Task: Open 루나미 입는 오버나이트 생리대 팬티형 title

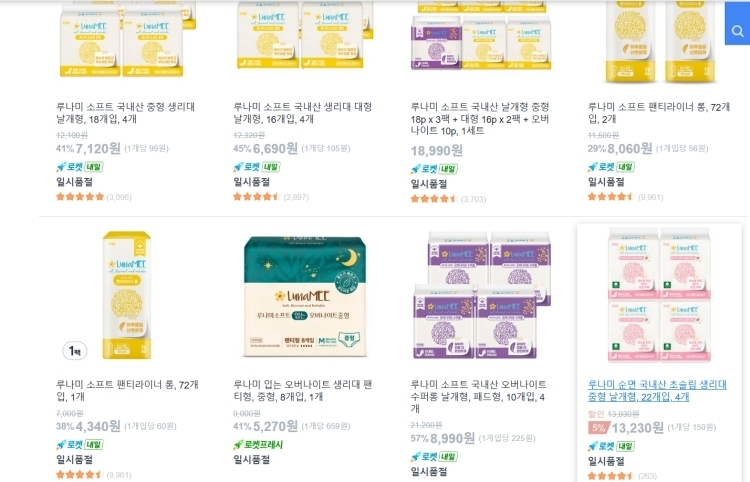Action: point(303,391)
